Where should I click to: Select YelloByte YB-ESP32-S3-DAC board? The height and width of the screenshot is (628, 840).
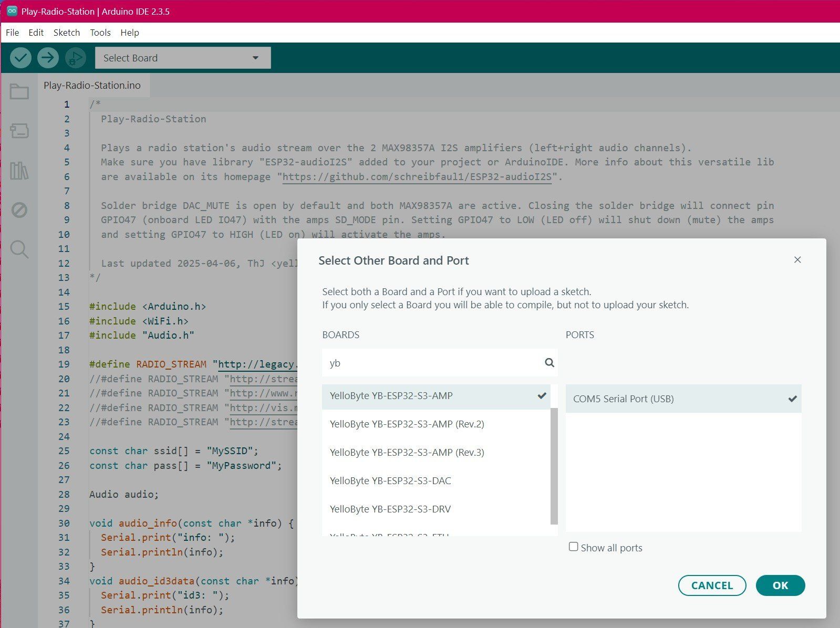click(436, 481)
